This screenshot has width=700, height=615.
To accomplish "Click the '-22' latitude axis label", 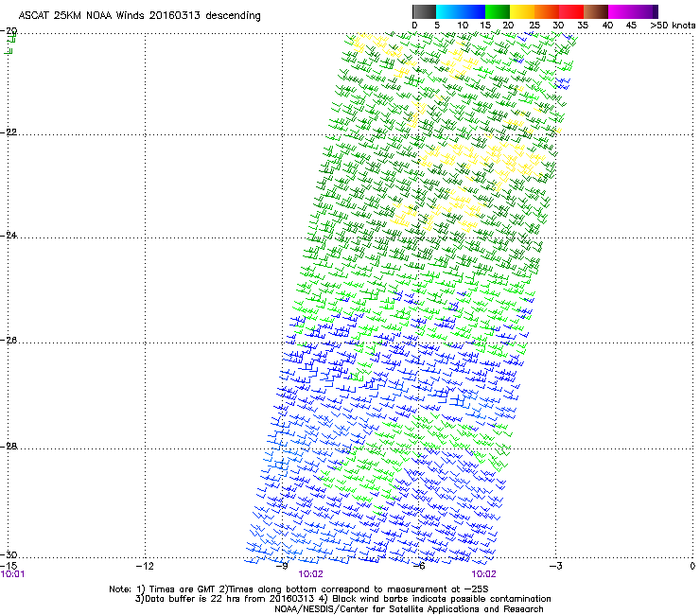I will (x=9, y=132).
